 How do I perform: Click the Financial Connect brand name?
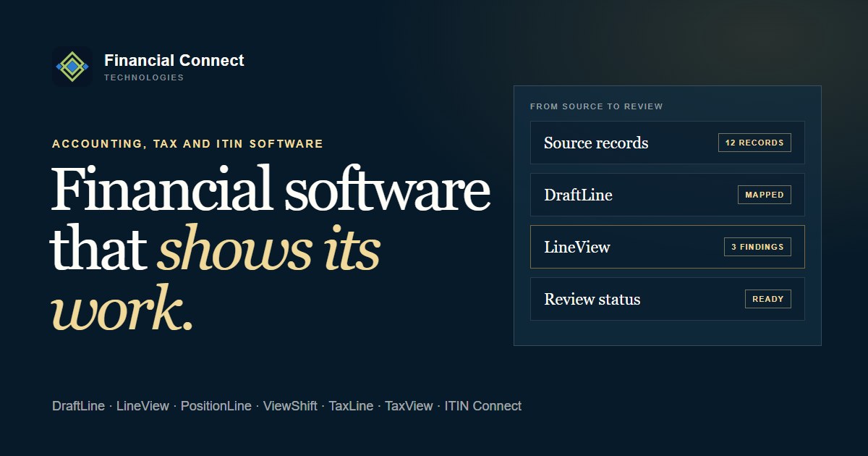pos(174,61)
